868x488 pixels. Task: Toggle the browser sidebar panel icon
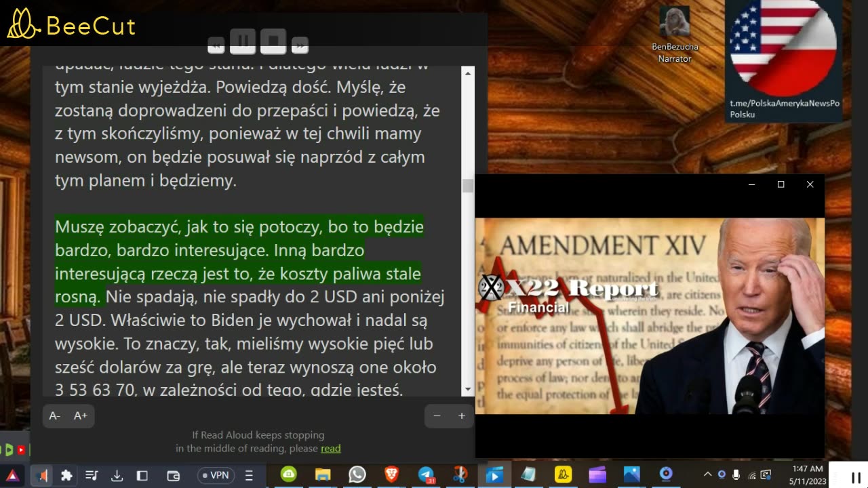point(142,475)
